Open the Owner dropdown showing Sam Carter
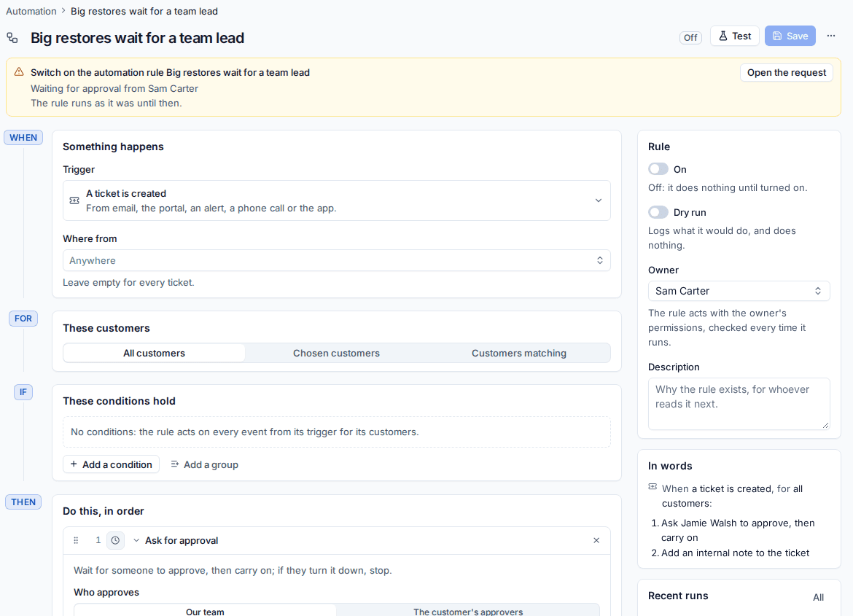 point(739,291)
